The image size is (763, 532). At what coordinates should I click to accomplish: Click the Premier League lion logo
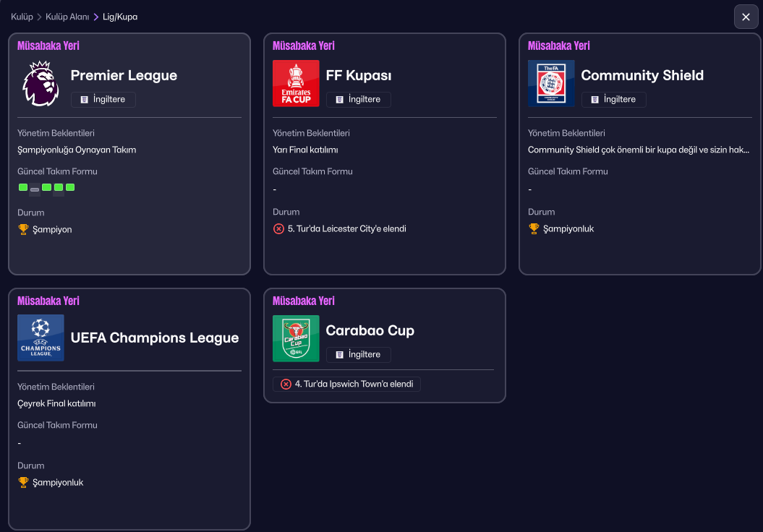[x=41, y=84]
